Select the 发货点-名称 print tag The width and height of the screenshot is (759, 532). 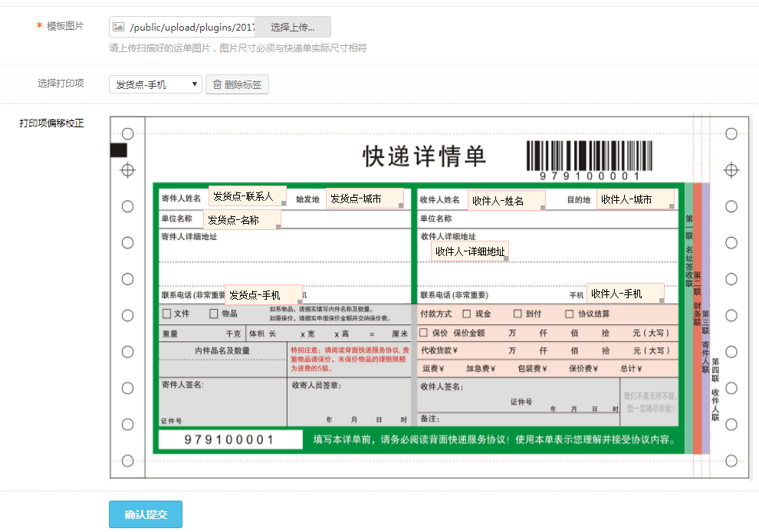tap(242, 220)
